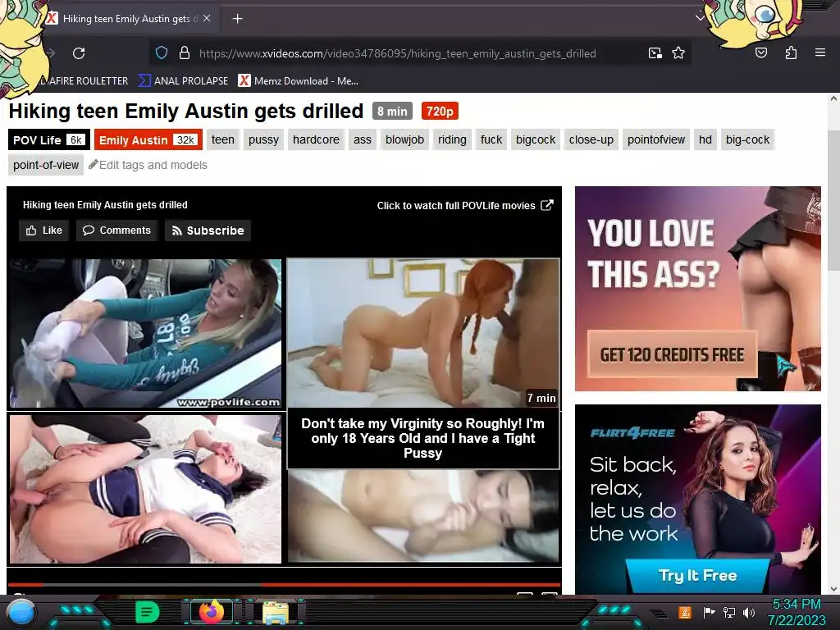
Task: Open the volume speaker tray icon
Action: (x=749, y=612)
